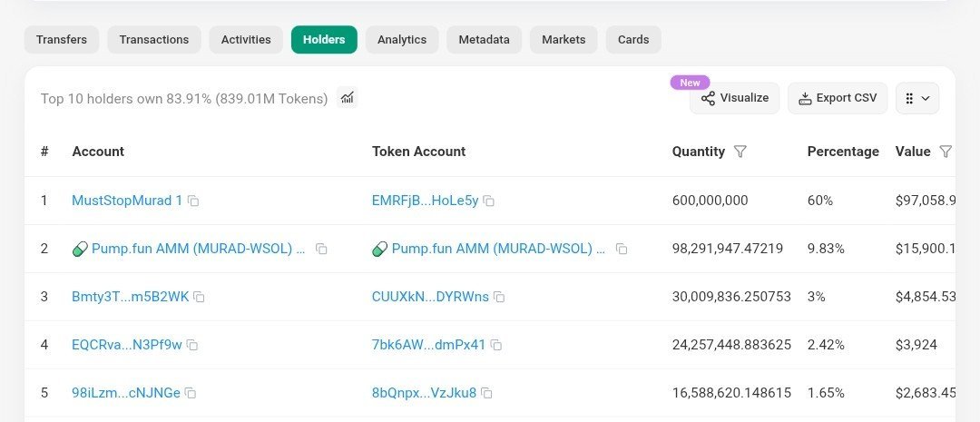Open token account EMRFjB...HoLe5y

click(x=425, y=201)
